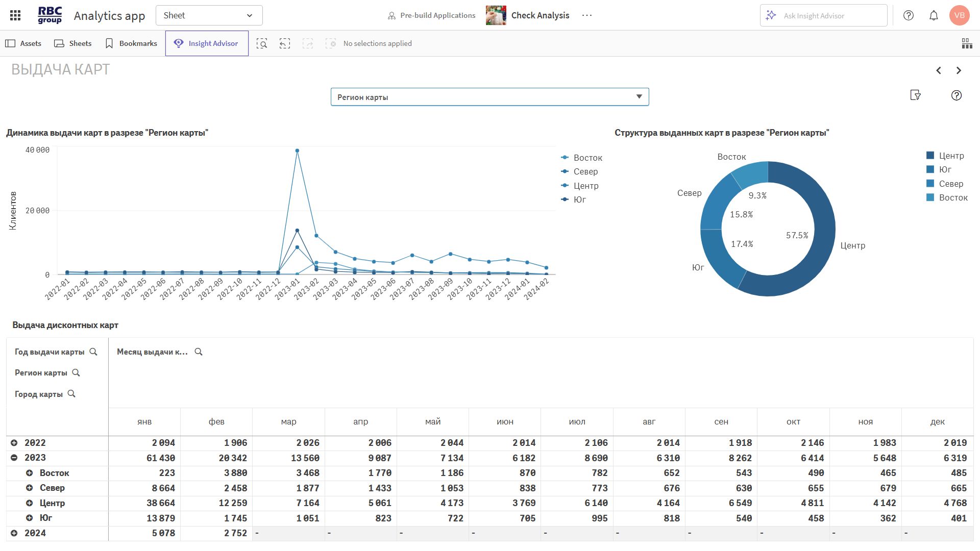Open the Sheets menu
Screen dimensions: 980x551
73,43
